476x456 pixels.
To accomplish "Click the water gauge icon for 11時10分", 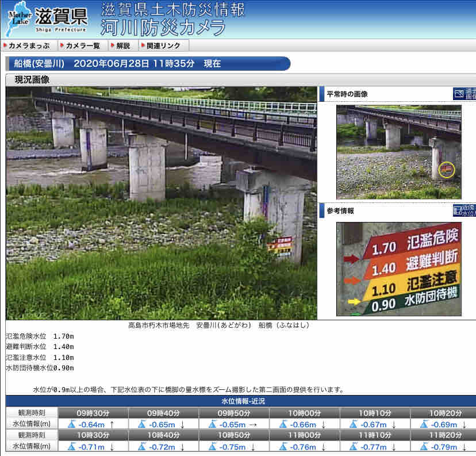I will [354, 446].
